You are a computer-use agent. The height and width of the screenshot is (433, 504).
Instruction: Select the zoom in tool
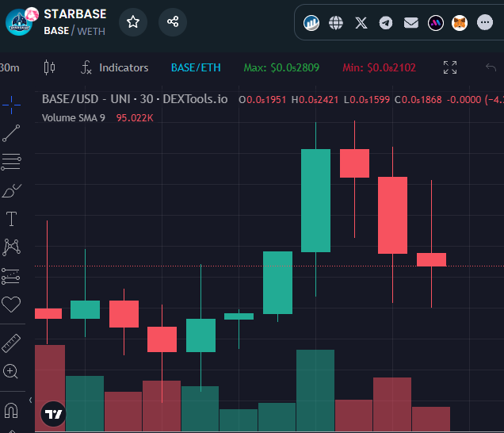pos(10,371)
